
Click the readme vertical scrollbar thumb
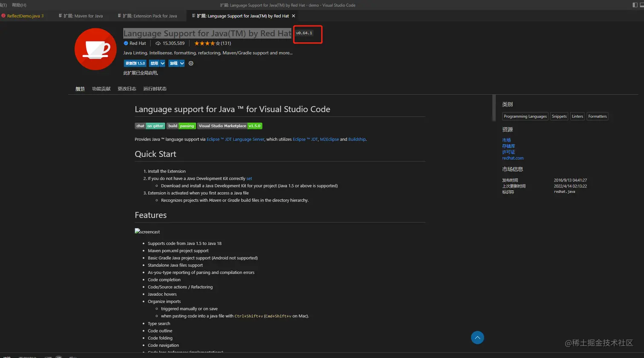[x=494, y=108]
